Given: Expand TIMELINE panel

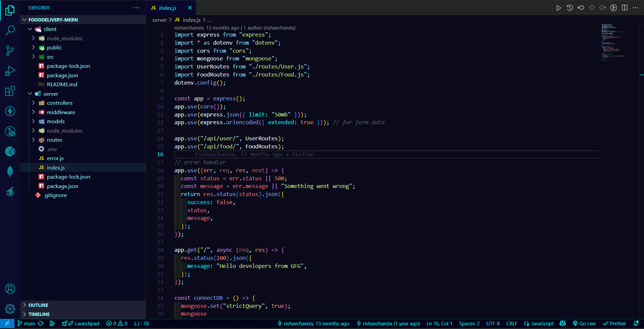Looking at the screenshot, I should click(83, 314).
